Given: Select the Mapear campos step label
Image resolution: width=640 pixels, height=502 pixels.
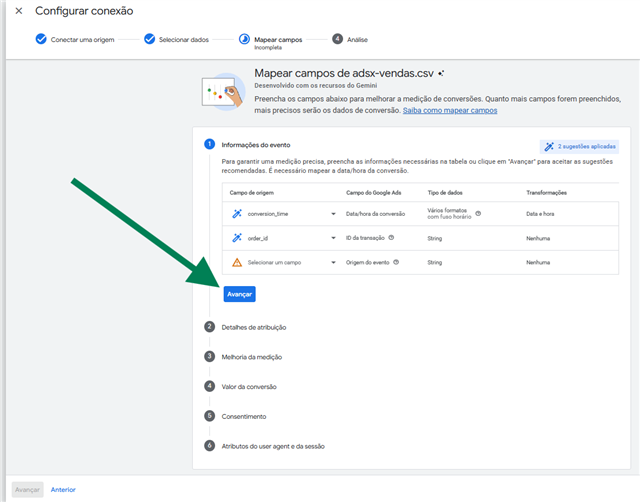Looking at the screenshot, I should point(278,40).
